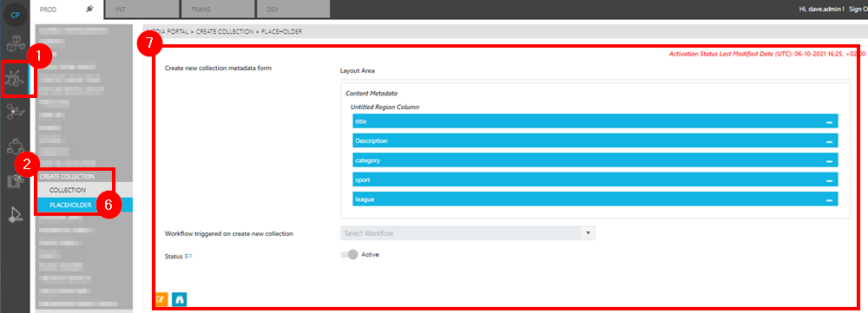Open the options dots on league field
Image resolution: width=868 pixels, height=313 pixels.
[x=829, y=199]
